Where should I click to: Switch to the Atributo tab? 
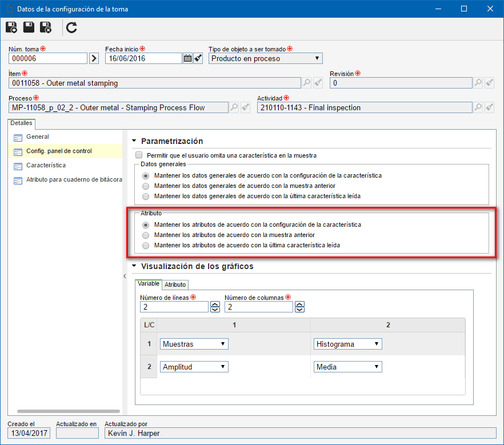click(x=175, y=284)
